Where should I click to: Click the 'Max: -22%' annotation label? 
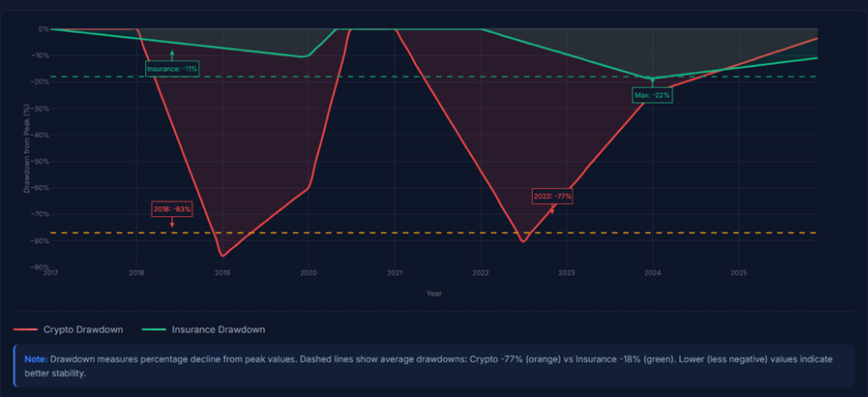click(x=653, y=95)
